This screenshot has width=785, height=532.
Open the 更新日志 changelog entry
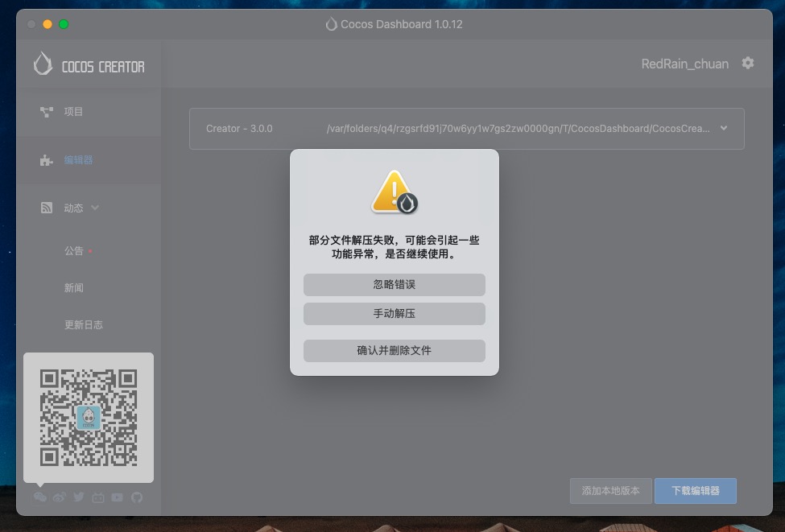(x=83, y=325)
